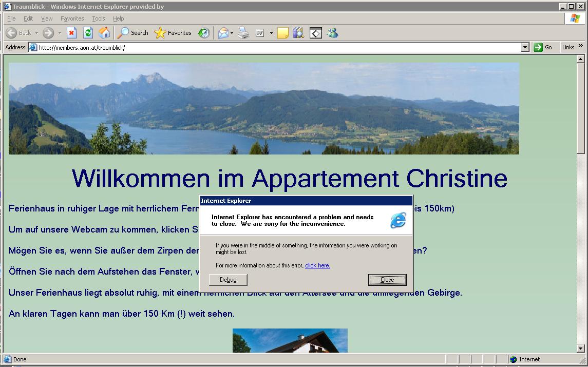Open the View menu
This screenshot has width=588, height=367.
click(x=47, y=18)
